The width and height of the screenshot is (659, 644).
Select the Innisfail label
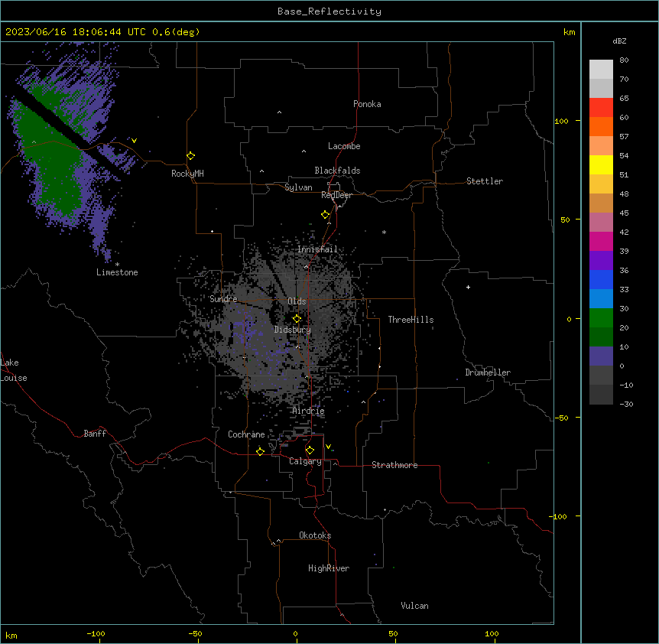pyautogui.click(x=317, y=249)
